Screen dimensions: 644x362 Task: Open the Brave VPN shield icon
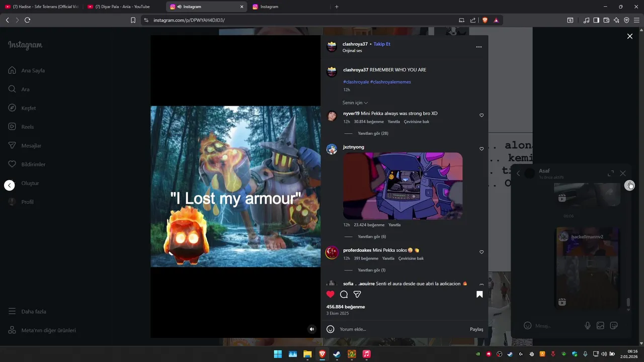point(626,20)
